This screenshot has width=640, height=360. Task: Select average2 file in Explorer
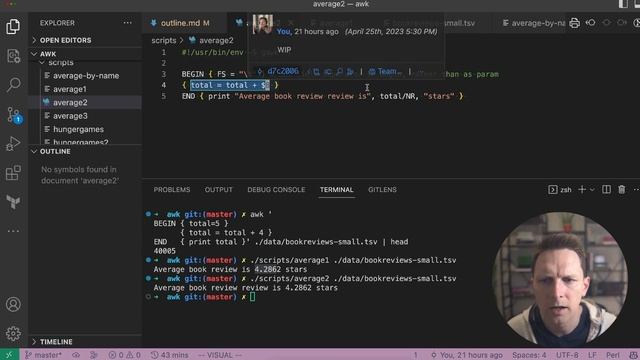pos(70,102)
